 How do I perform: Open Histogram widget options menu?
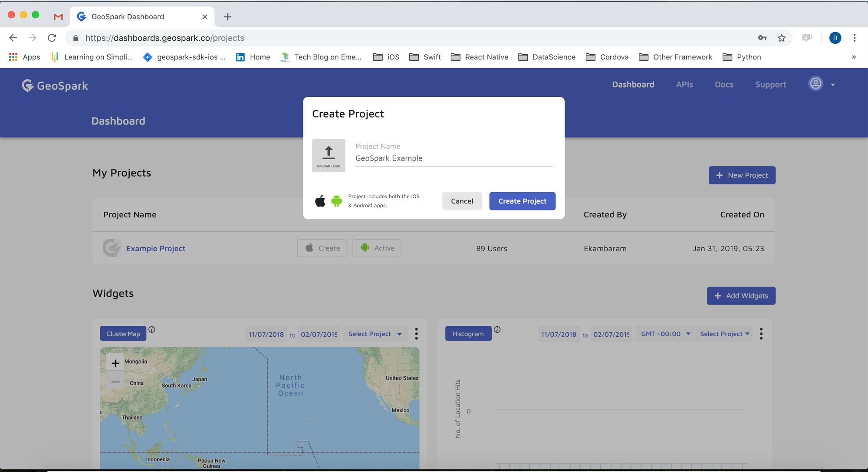tap(761, 334)
